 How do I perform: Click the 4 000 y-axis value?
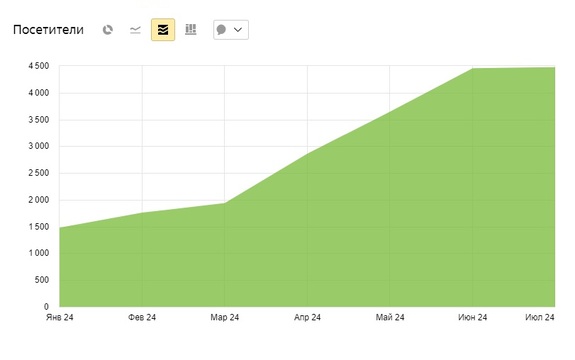(39, 93)
